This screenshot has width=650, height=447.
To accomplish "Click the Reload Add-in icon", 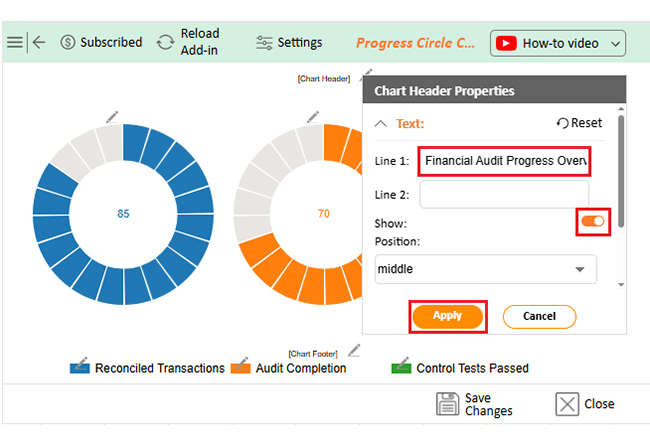I will (x=166, y=42).
